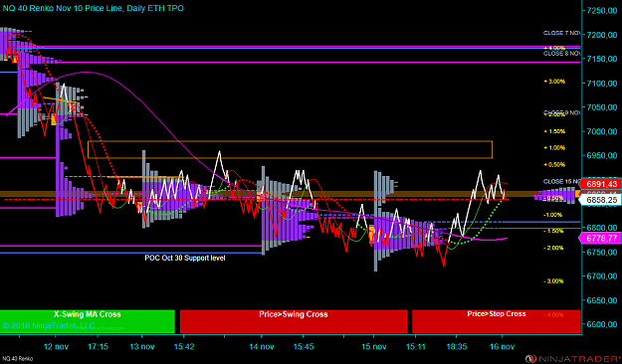The height and width of the screenshot is (364, 622).
Task: Click the CLOSE 8 NOV label
Action: click(x=562, y=53)
